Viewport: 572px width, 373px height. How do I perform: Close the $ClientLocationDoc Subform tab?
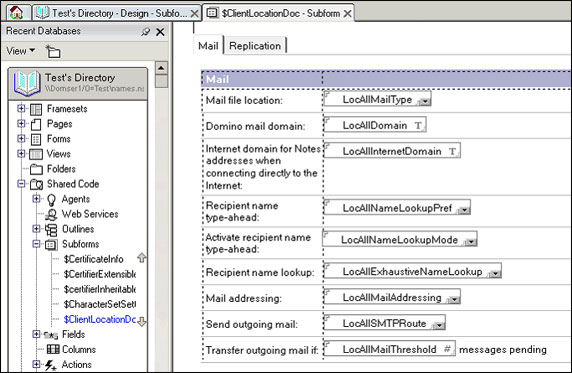click(348, 14)
